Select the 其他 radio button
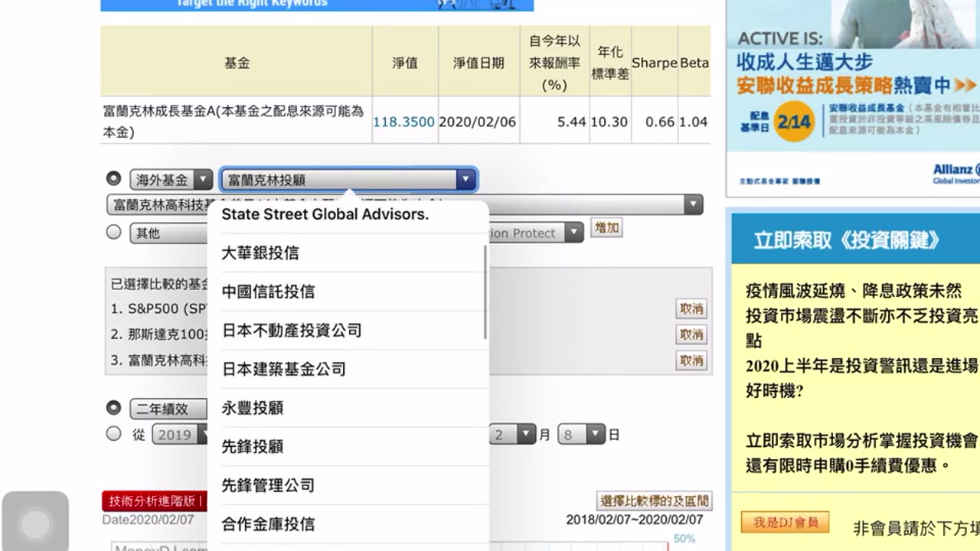Screen dimensions: 980x551 pyautogui.click(x=114, y=232)
